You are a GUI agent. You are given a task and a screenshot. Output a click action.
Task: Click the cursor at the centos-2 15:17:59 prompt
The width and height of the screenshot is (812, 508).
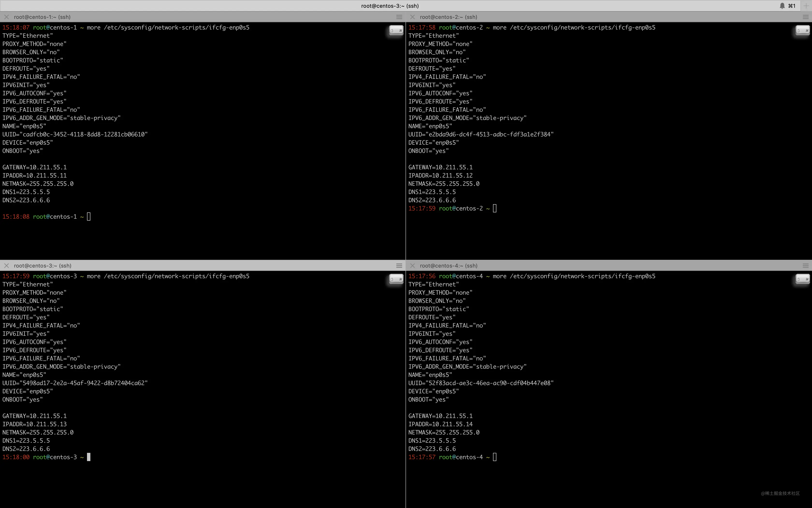pos(495,208)
